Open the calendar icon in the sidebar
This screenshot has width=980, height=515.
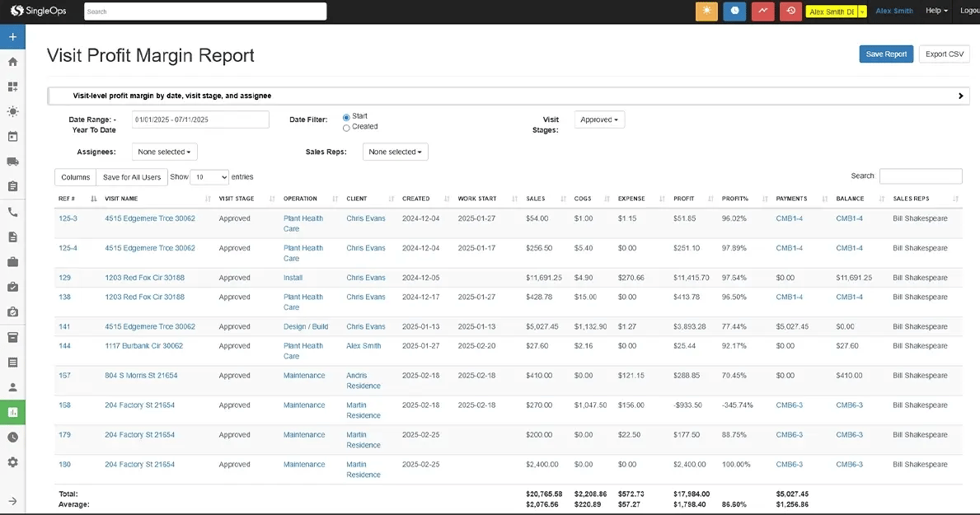tap(12, 137)
